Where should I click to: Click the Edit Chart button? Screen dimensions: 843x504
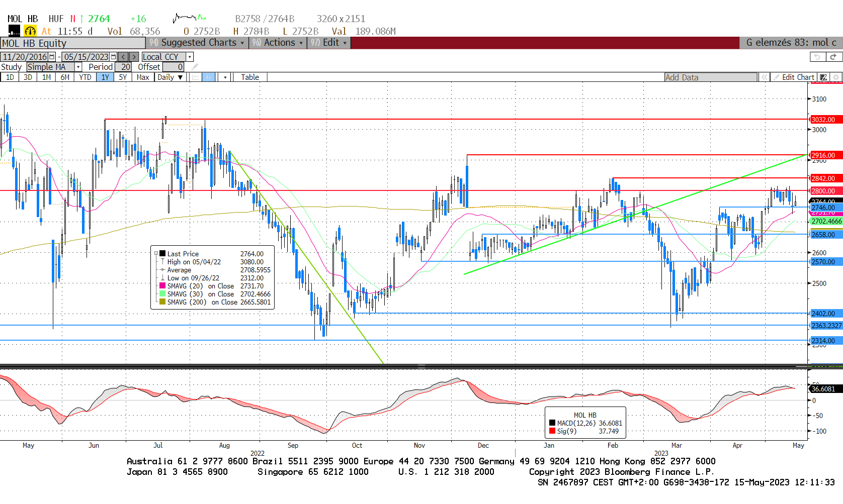coord(794,77)
